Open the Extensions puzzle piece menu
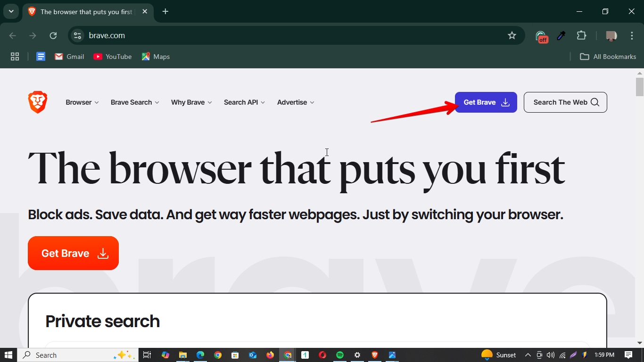Image resolution: width=644 pixels, height=362 pixels. (x=581, y=35)
